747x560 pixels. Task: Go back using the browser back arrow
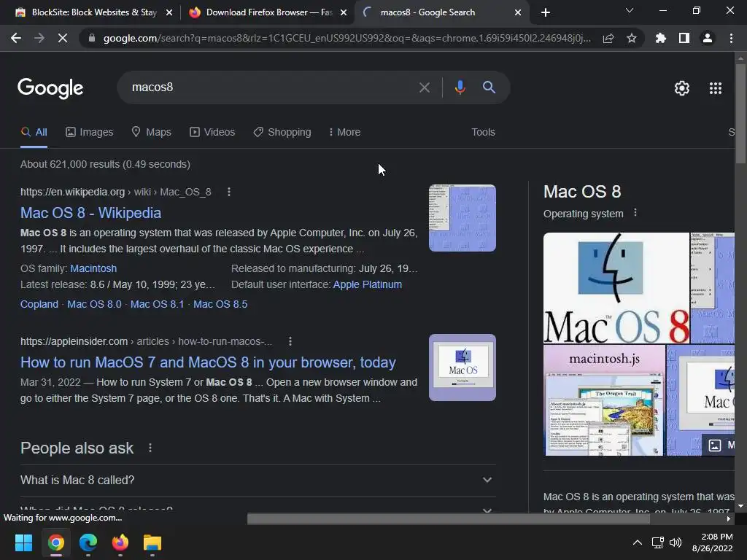16,38
